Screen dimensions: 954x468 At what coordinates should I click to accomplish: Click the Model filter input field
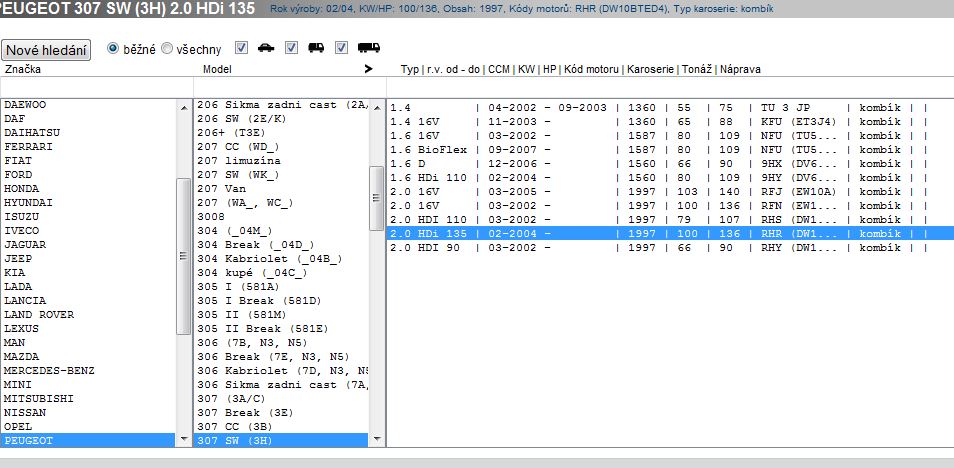click(x=290, y=86)
